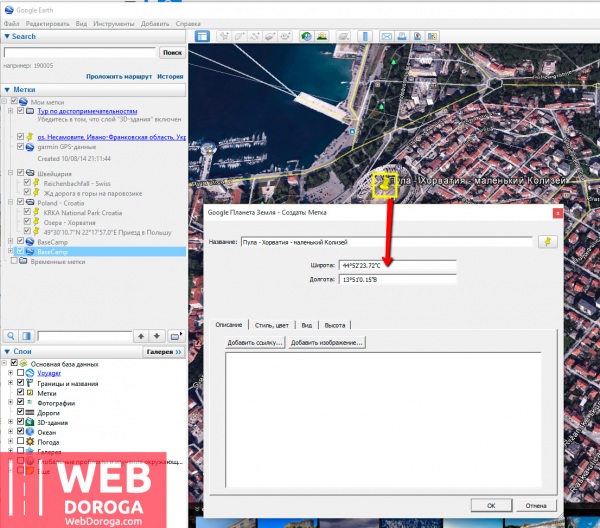
Task: Click the Add Placemark toolbar icon
Action: (224, 36)
